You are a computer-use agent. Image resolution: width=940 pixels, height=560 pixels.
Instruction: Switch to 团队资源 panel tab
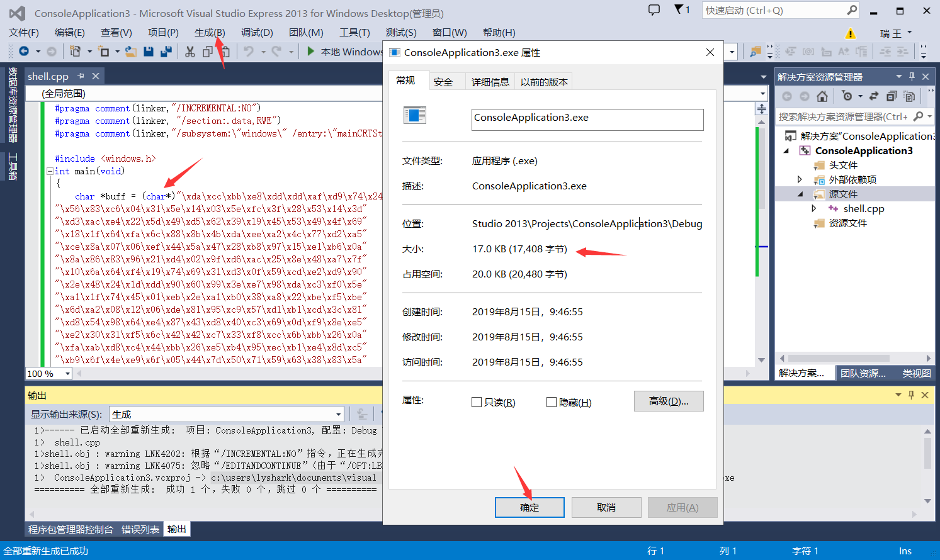pos(863,373)
